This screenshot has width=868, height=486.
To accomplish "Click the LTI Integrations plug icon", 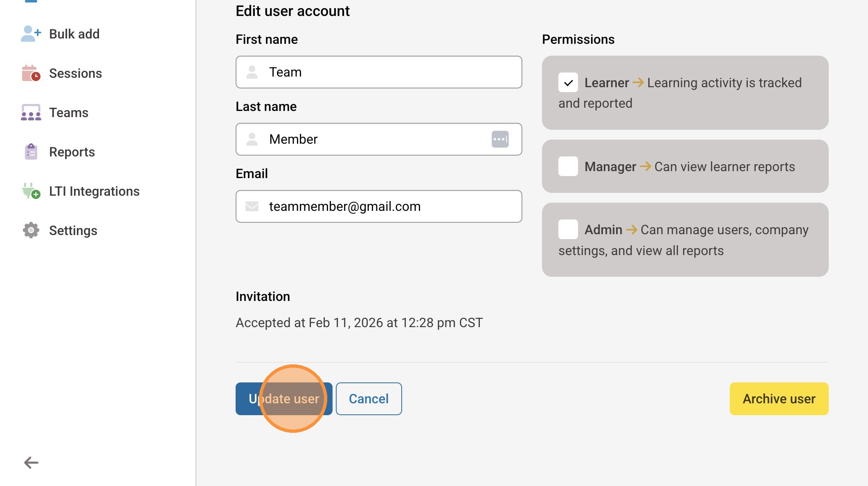I will pos(31,191).
